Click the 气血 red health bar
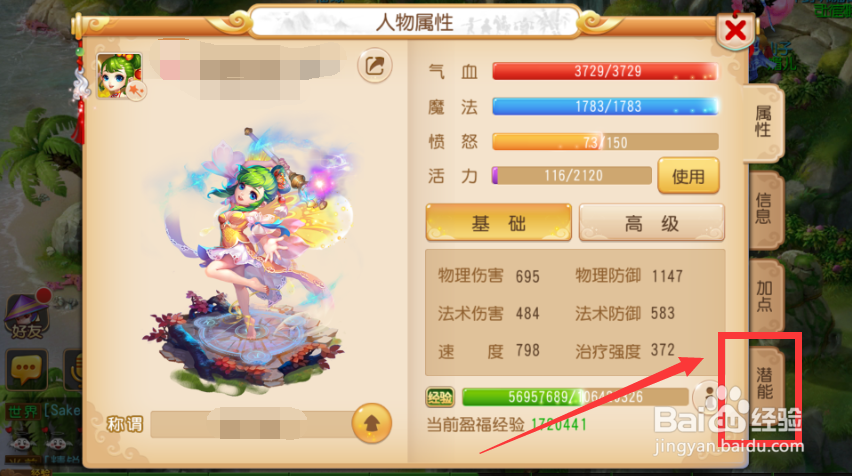This screenshot has height=476, width=852. pyautogui.click(x=605, y=71)
